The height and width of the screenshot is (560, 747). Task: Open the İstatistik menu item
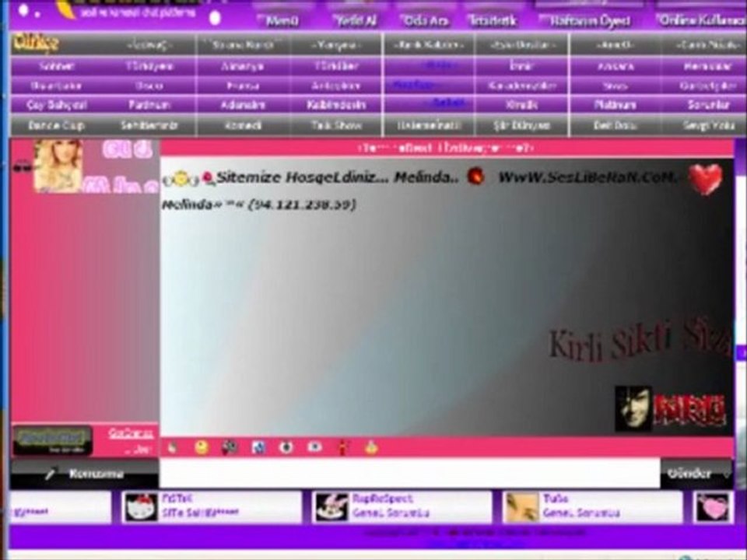pos(493,20)
